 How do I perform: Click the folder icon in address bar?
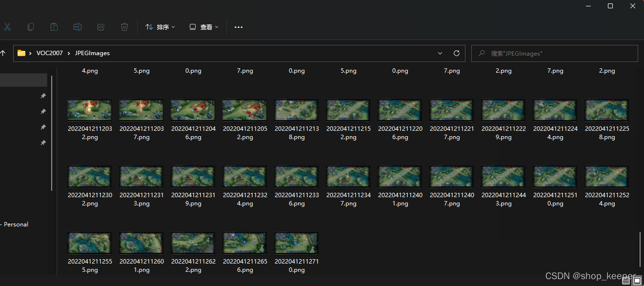tap(21, 53)
